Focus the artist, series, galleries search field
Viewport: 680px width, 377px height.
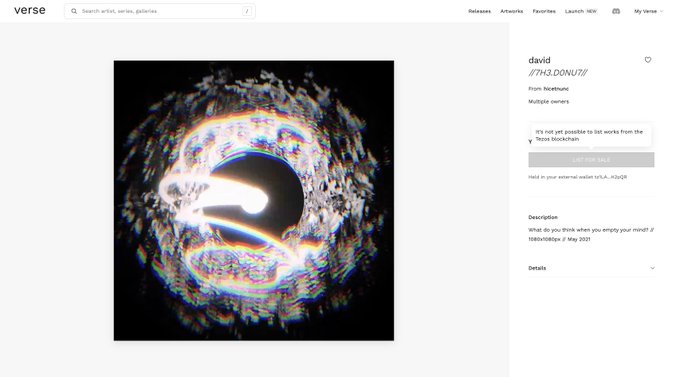point(160,11)
